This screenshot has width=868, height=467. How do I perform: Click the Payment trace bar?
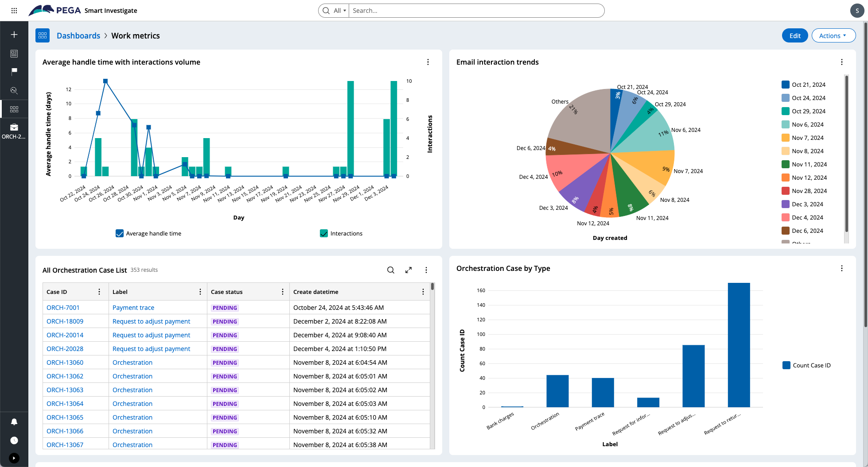coord(603,393)
